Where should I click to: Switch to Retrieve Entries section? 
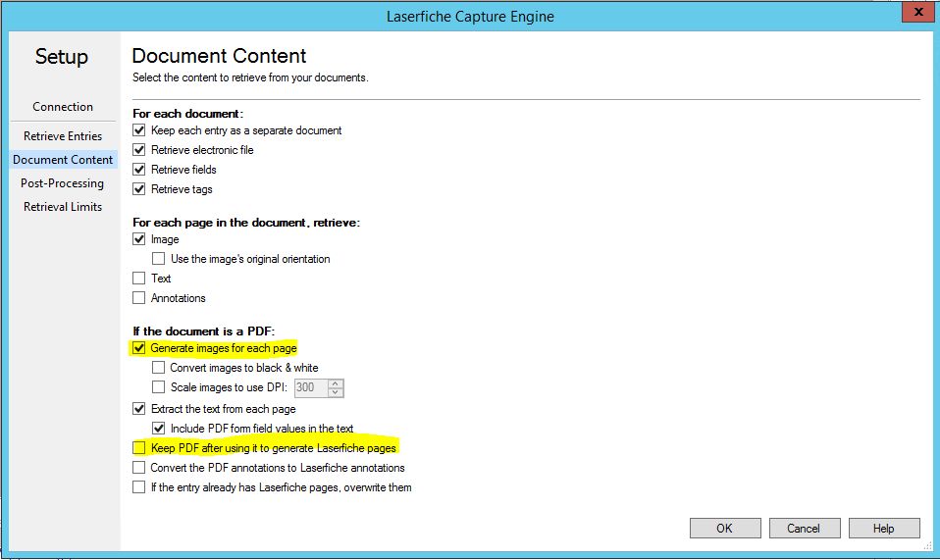63,136
